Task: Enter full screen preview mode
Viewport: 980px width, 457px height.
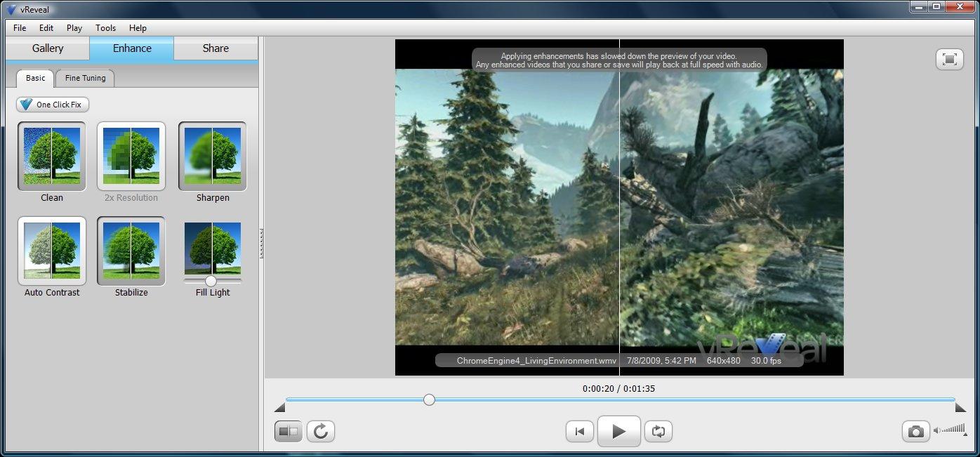Action: point(950,59)
